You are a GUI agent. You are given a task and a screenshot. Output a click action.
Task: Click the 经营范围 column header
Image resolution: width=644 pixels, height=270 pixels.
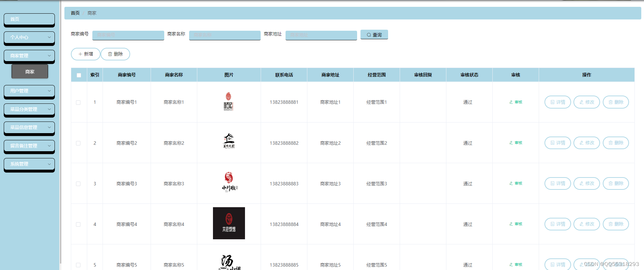[377, 75]
